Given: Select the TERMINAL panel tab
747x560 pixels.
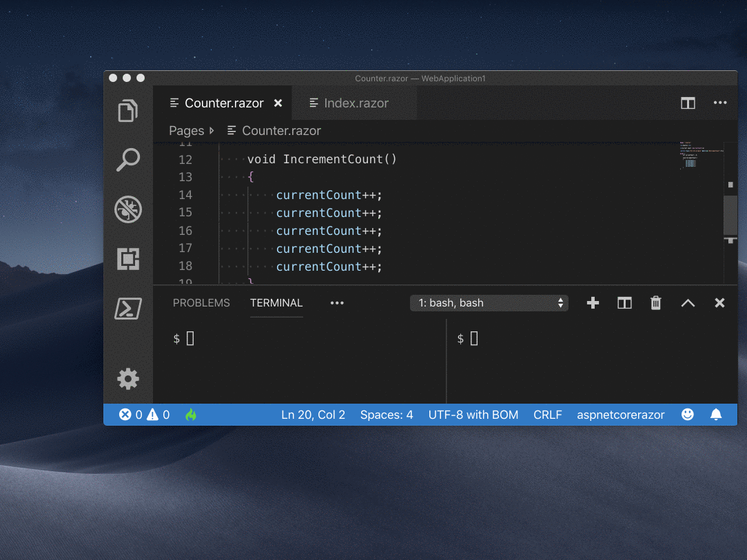Looking at the screenshot, I should click(x=276, y=303).
